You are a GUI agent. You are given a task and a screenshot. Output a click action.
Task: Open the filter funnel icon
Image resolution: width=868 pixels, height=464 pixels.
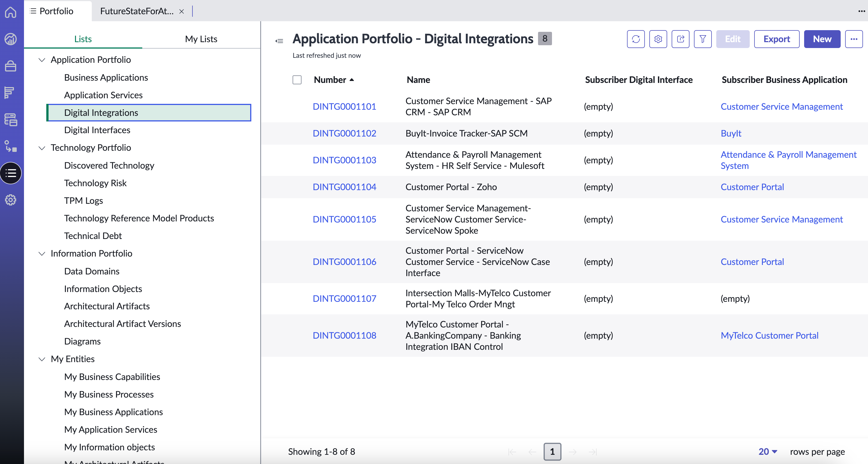[703, 39]
